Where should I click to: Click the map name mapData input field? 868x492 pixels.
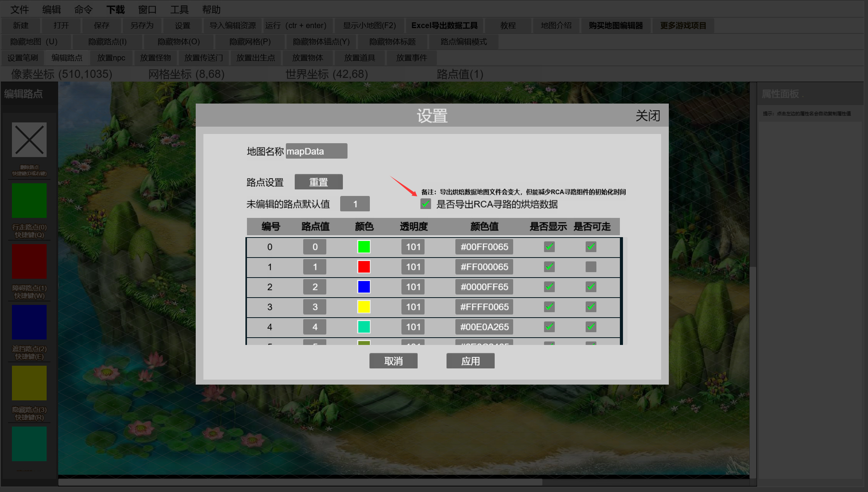[316, 151]
